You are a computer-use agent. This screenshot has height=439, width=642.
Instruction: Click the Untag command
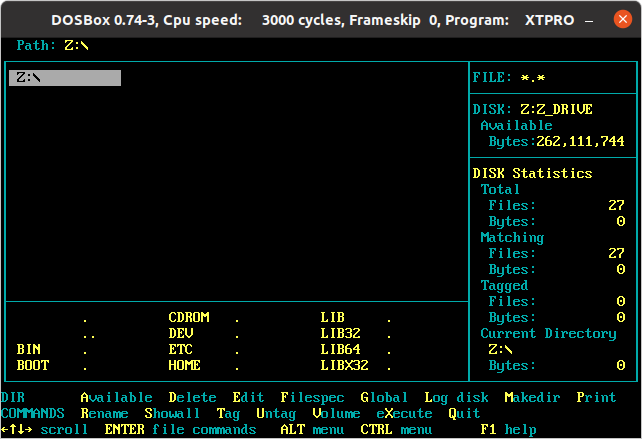click(x=276, y=414)
